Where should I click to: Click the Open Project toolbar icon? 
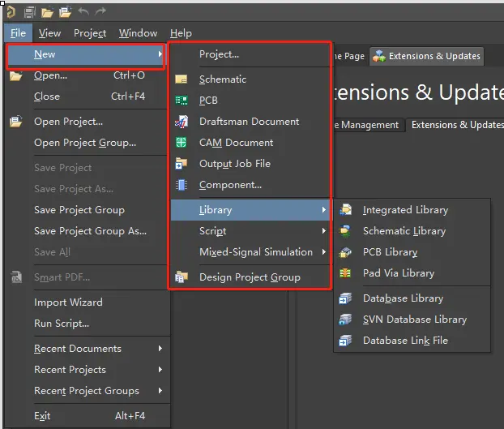[66, 12]
